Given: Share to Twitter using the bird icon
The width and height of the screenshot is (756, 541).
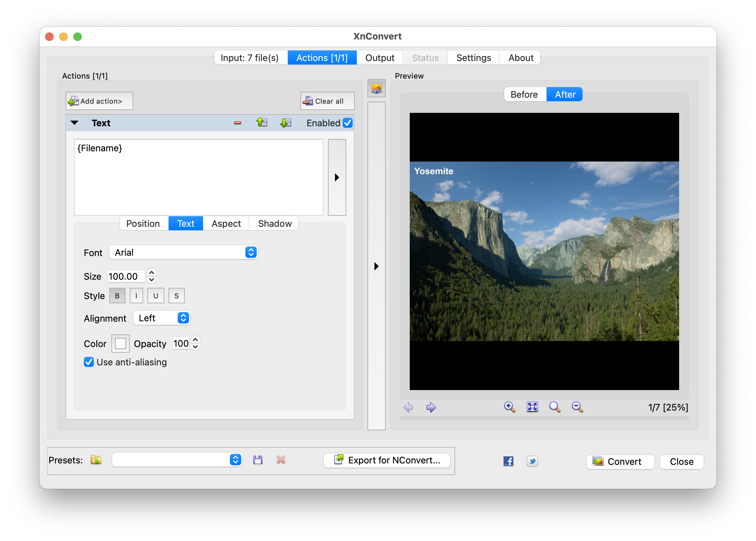Looking at the screenshot, I should tap(532, 461).
